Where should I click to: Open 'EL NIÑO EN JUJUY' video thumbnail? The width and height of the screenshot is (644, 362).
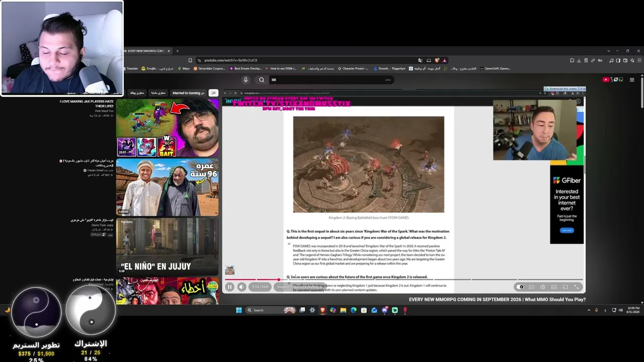click(x=168, y=246)
